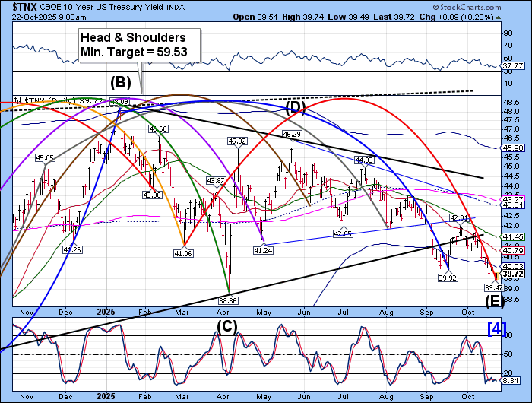Click the 8.31 stochastic value tag
Viewport: 532px width, 403px height.
[x=511, y=380]
